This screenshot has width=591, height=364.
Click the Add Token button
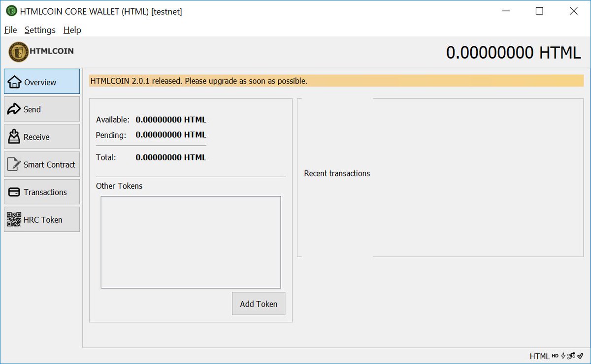[x=259, y=303]
